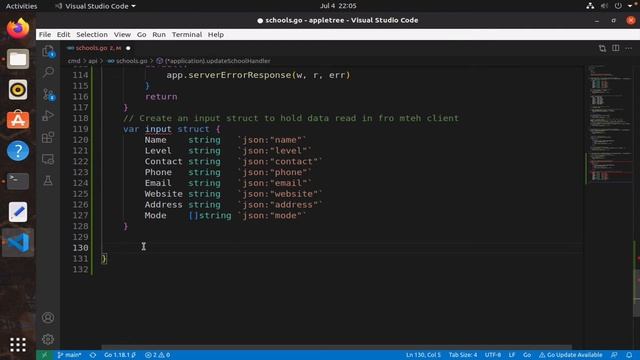Open Rhythmbox from the dock
The image size is (640, 360).
pos(18,90)
